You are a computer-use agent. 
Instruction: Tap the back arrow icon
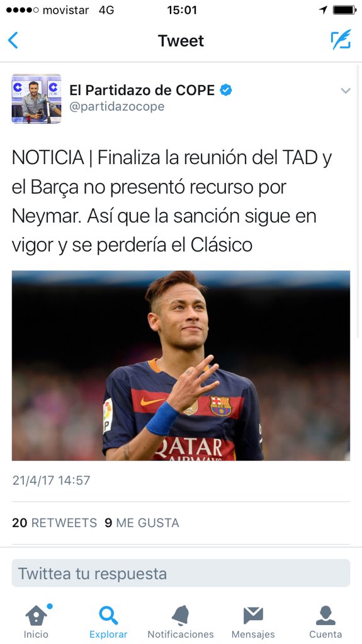click(x=13, y=41)
